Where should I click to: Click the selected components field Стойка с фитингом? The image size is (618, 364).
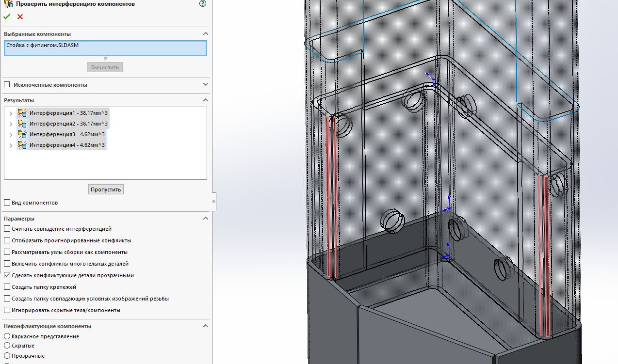pos(105,48)
